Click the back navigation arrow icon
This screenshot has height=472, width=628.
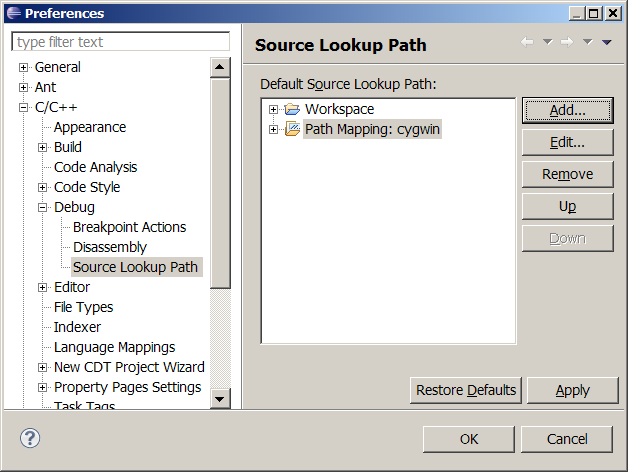527,42
